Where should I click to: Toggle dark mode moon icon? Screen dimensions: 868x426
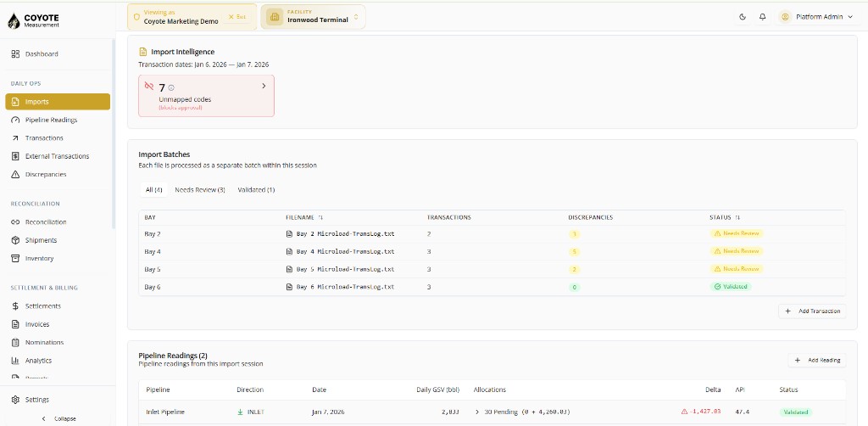coord(743,17)
